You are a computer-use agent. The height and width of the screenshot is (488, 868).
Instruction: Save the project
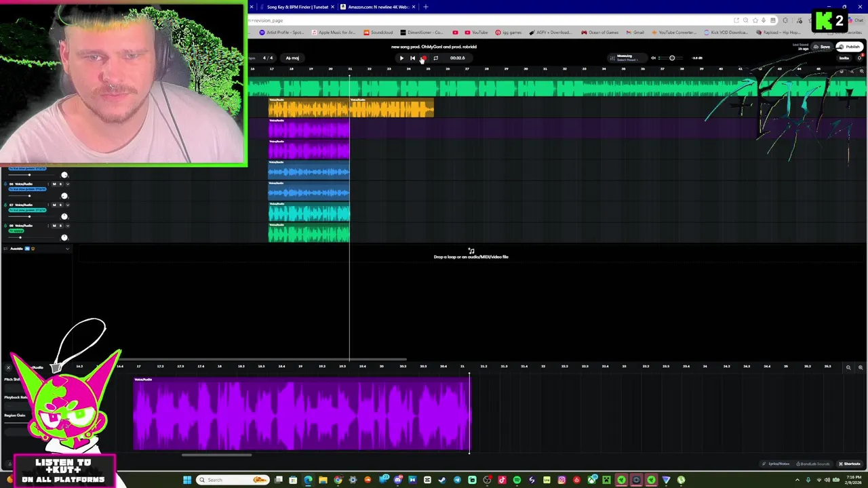[x=822, y=47]
